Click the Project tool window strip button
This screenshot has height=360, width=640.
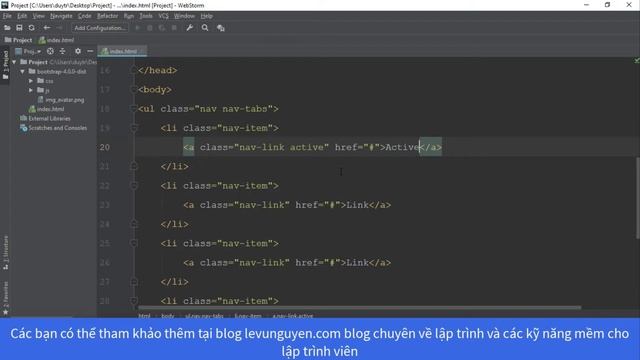pos(5,64)
